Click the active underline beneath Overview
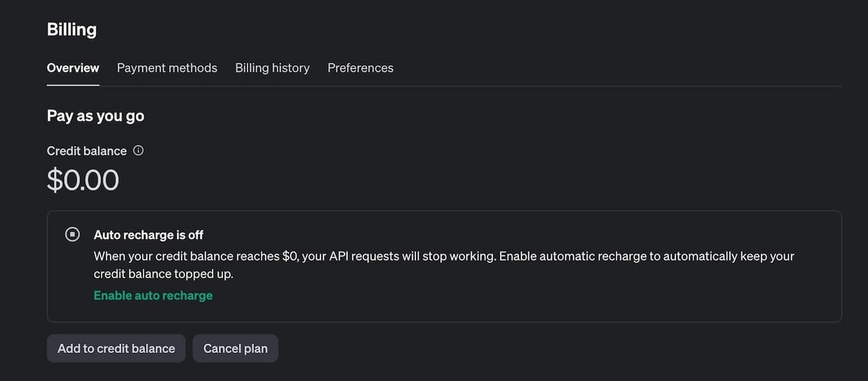The width and height of the screenshot is (868, 381). tap(73, 85)
